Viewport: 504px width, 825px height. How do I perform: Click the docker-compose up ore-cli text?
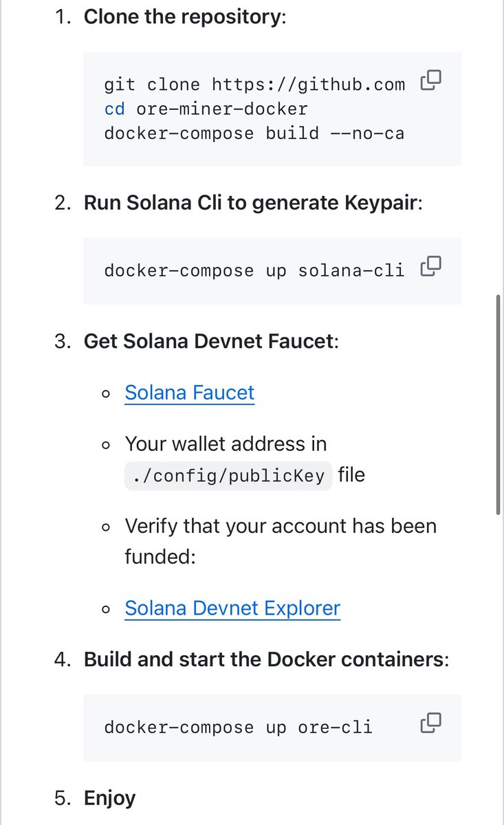[238, 727]
